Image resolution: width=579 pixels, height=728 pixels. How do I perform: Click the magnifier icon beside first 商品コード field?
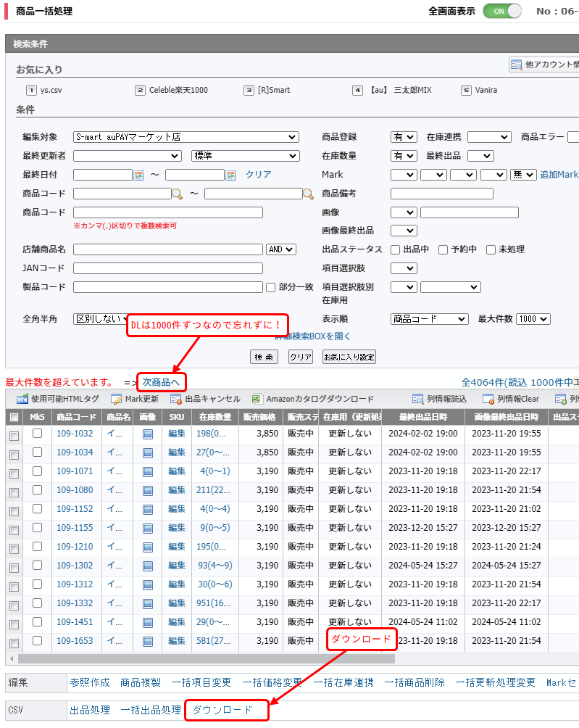pyautogui.click(x=177, y=194)
